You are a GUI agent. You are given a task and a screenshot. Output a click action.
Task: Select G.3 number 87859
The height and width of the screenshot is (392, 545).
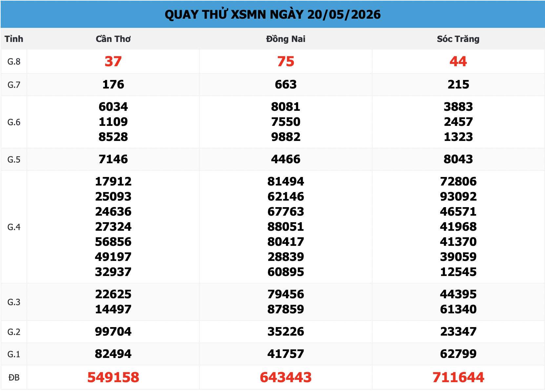coord(286,309)
